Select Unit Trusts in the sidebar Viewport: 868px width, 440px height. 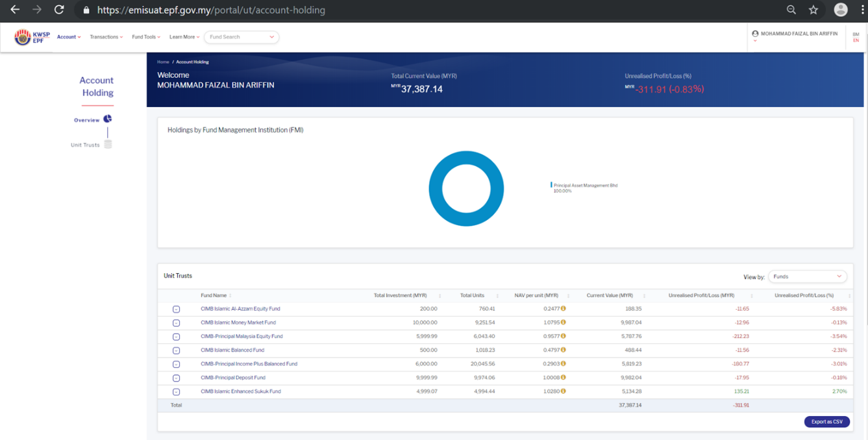(x=85, y=145)
